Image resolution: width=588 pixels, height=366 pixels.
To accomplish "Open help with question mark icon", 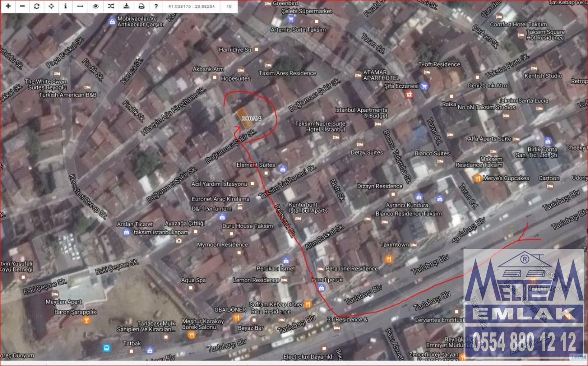I will [156, 6].
